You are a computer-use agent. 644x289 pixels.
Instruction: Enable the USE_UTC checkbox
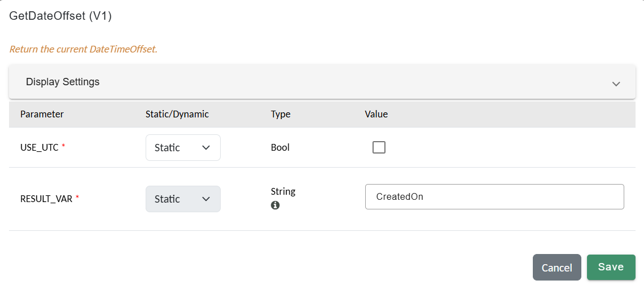tap(379, 147)
